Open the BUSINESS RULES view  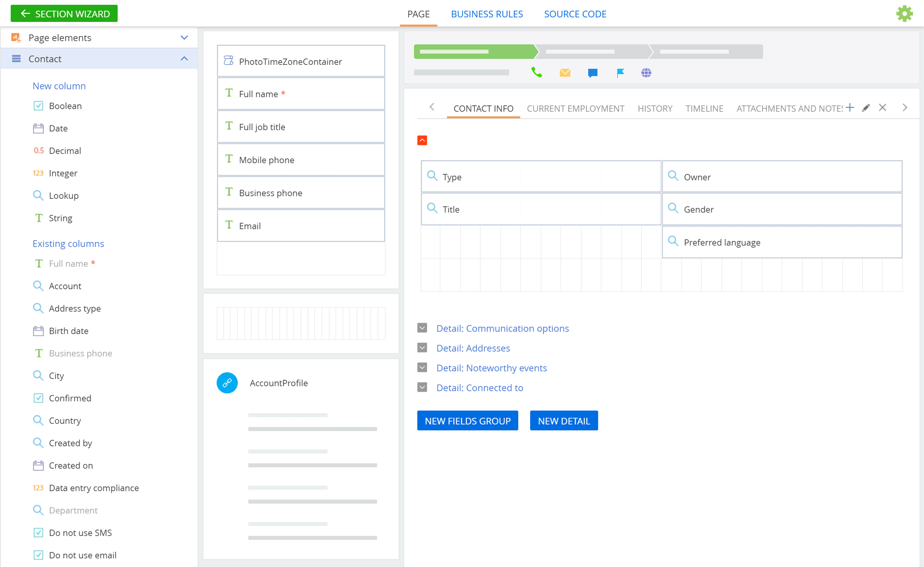tap(487, 14)
